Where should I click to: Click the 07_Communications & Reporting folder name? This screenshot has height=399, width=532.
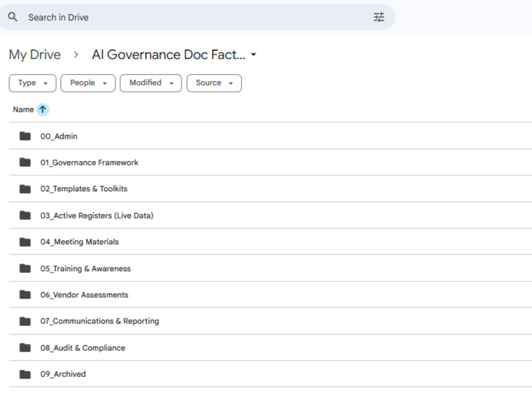point(100,321)
